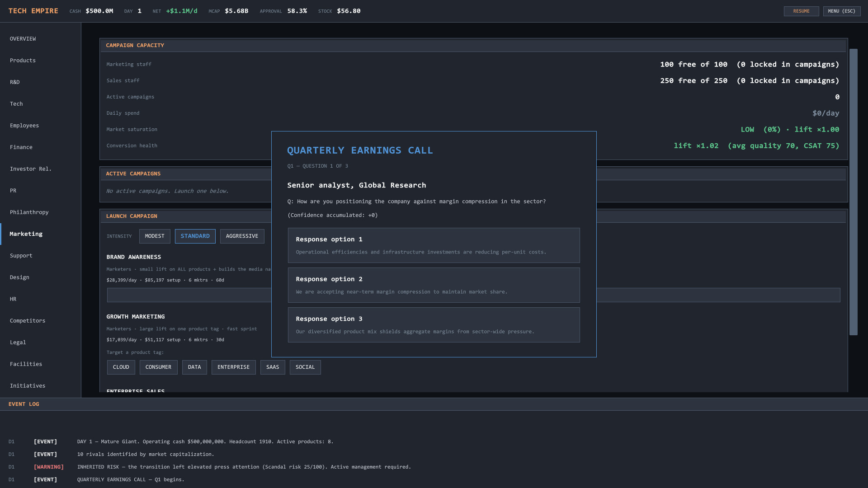
Task: Set campaign intensity to AGGRESSIVE
Action: pyautogui.click(x=242, y=236)
